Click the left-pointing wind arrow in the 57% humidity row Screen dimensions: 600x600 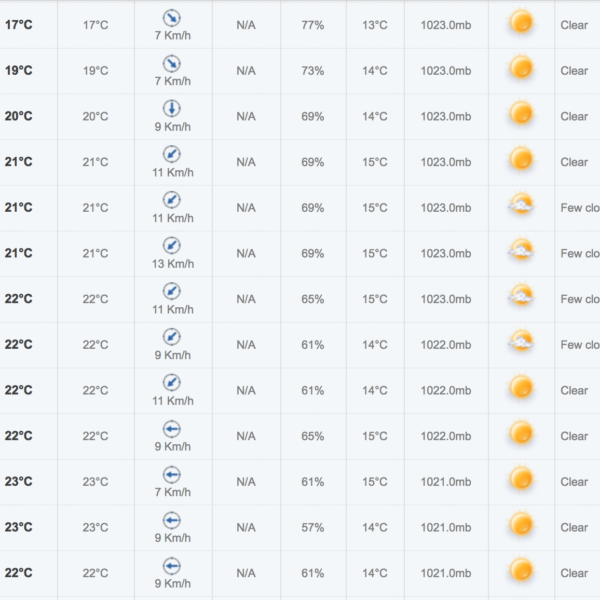[172, 520]
